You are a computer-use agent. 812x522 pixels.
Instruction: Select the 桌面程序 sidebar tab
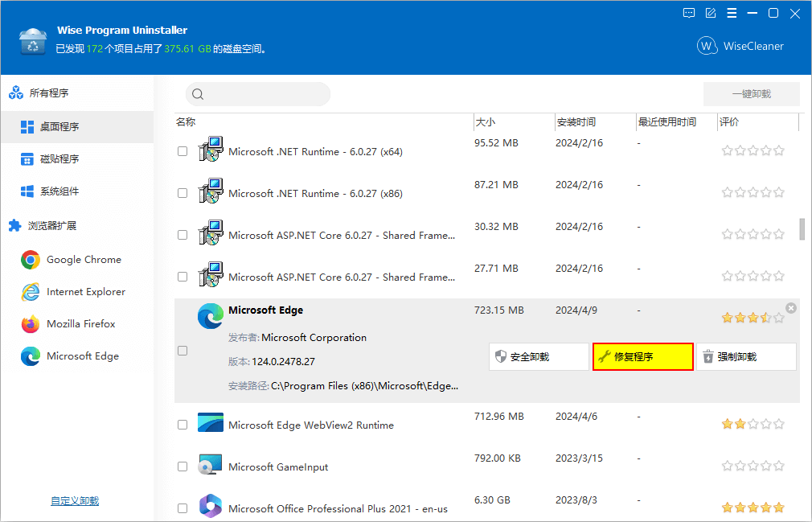(77, 127)
